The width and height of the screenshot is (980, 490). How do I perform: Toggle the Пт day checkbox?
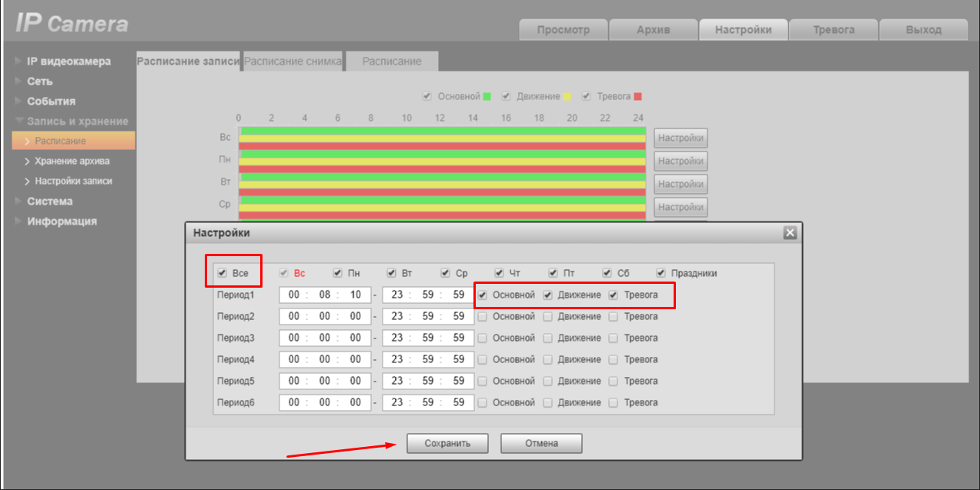click(x=553, y=273)
